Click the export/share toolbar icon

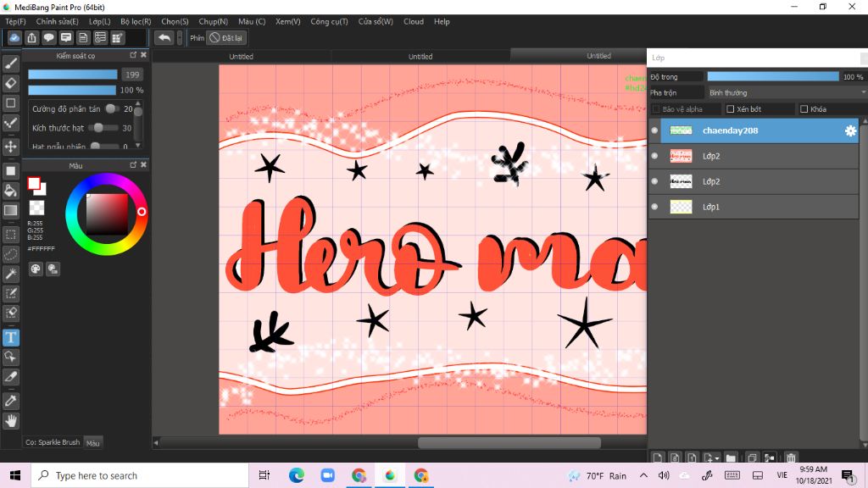point(31,37)
